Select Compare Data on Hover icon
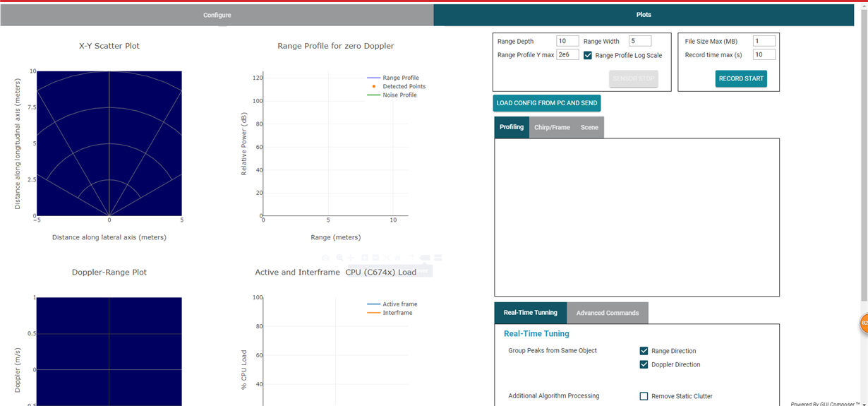Image resolution: width=868 pixels, height=406 pixels. pos(438,258)
